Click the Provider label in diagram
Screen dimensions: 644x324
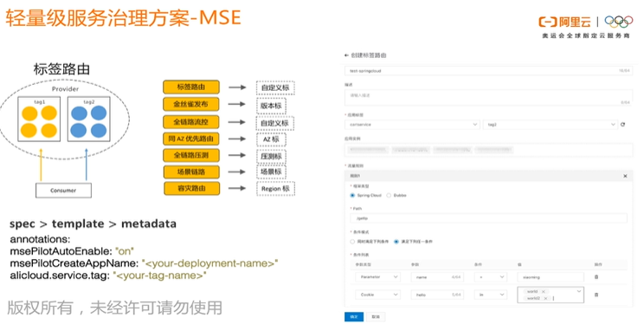[x=65, y=89]
